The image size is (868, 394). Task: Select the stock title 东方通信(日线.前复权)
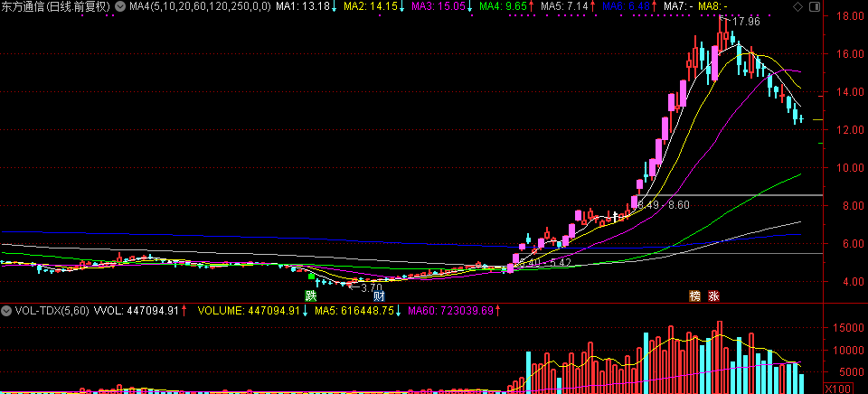[56, 6]
